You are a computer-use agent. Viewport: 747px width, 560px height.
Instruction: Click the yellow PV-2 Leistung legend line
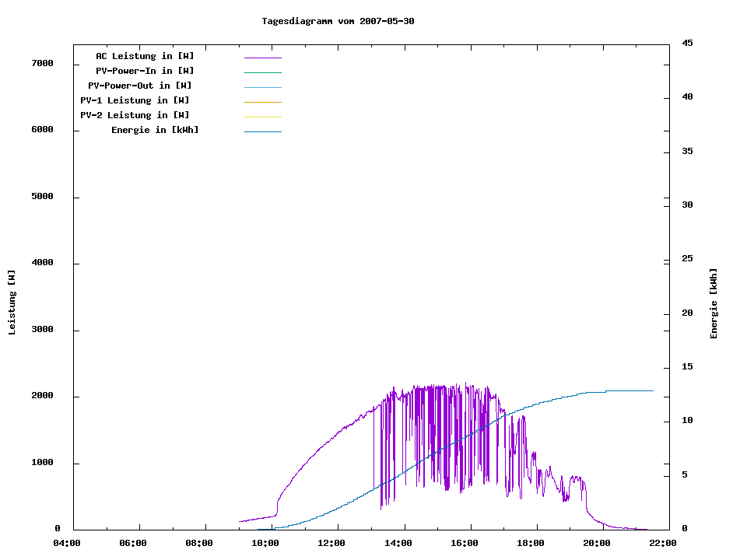pos(262,117)
